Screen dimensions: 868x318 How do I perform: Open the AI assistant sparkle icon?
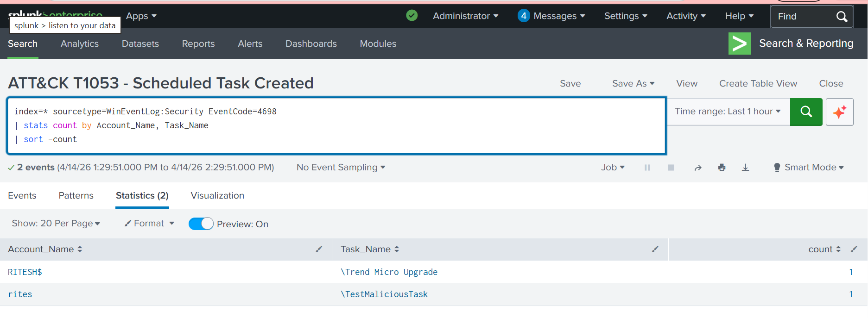click(x=839, y=112)
